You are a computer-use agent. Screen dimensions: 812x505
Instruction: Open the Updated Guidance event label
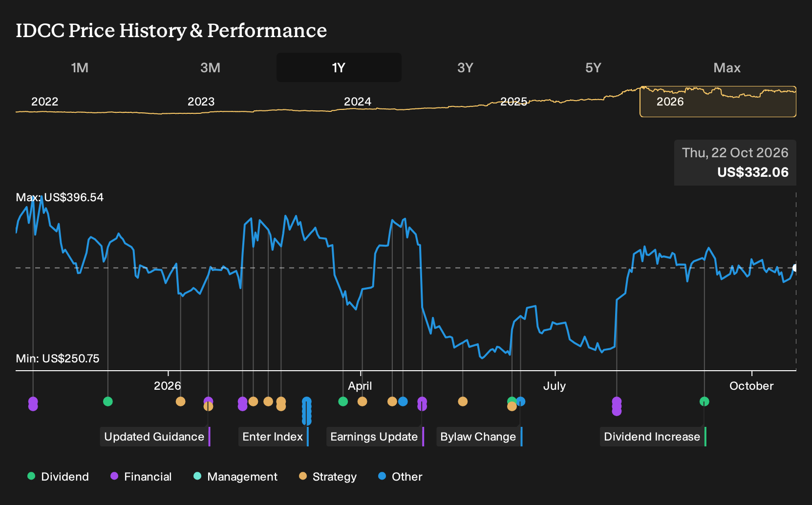coord(154,437)
